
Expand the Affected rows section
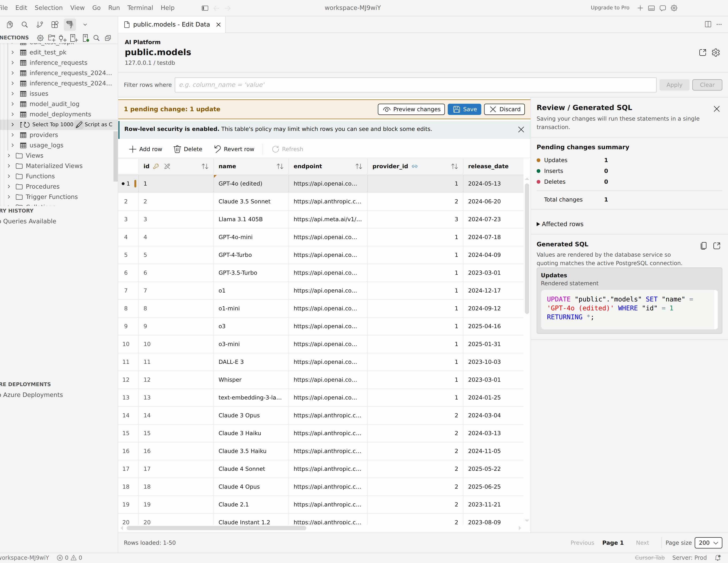560,224
